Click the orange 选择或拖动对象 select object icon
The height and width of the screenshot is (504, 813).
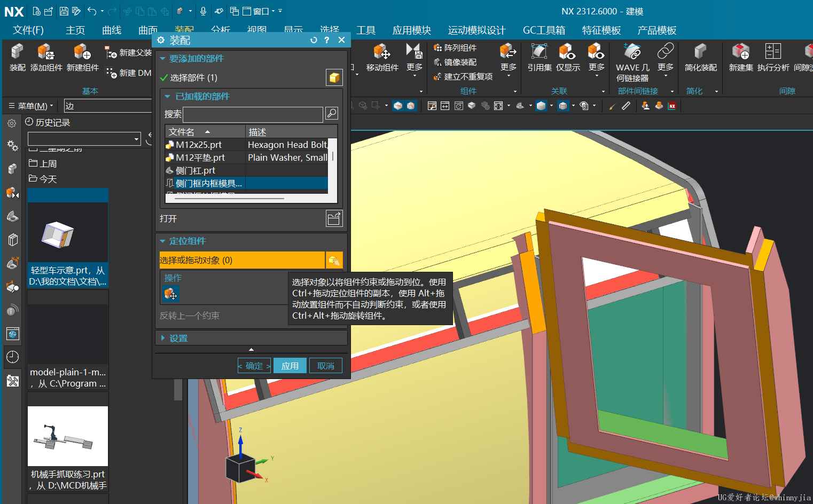(x=334, y=260)
